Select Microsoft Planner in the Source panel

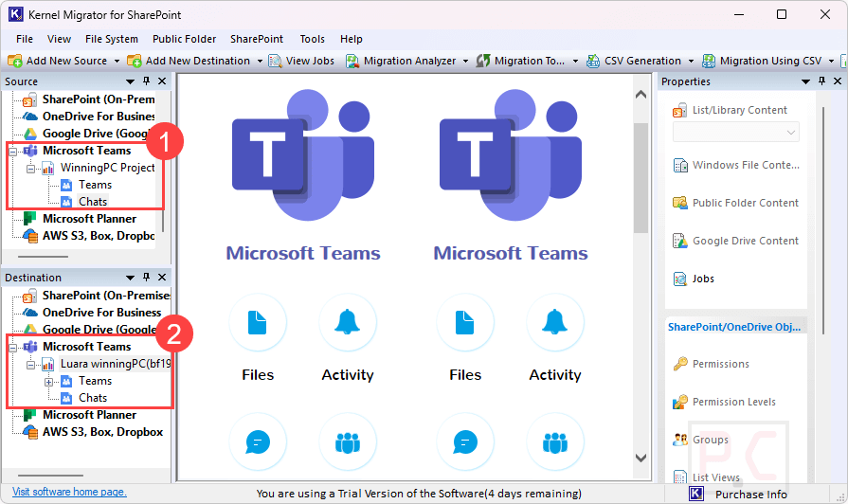pos(89,219)
